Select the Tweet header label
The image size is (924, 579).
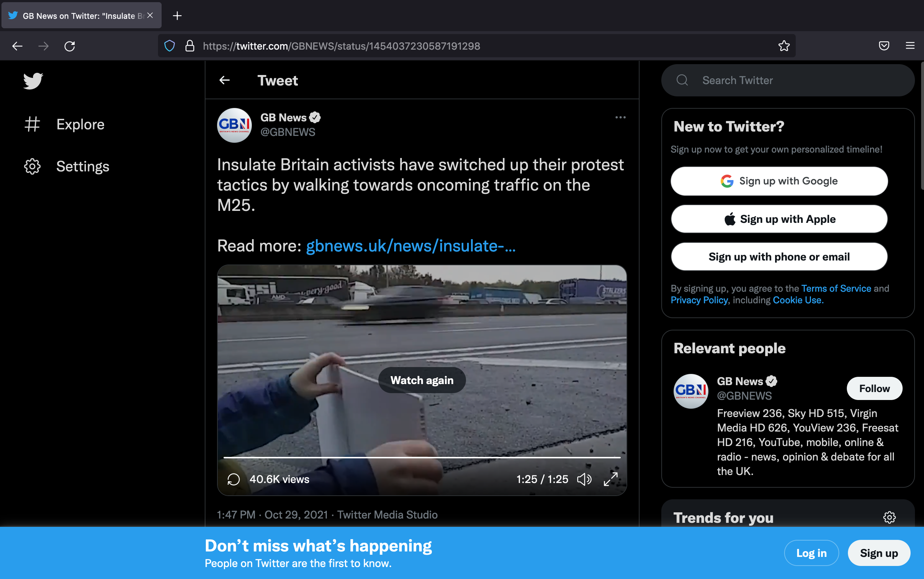click(x=278, y=80)
